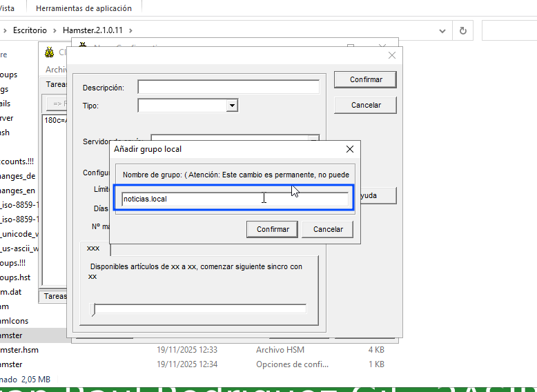Image resolution: width=537 pixels, height=392 pixels.
Task: Open address bar history dropdown
Action: 442,31
